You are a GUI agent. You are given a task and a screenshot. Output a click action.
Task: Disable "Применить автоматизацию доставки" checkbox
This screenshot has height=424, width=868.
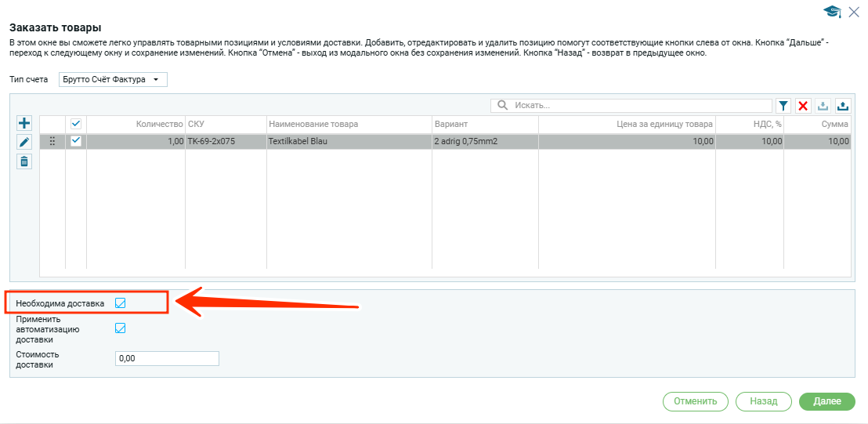point(121,328)
